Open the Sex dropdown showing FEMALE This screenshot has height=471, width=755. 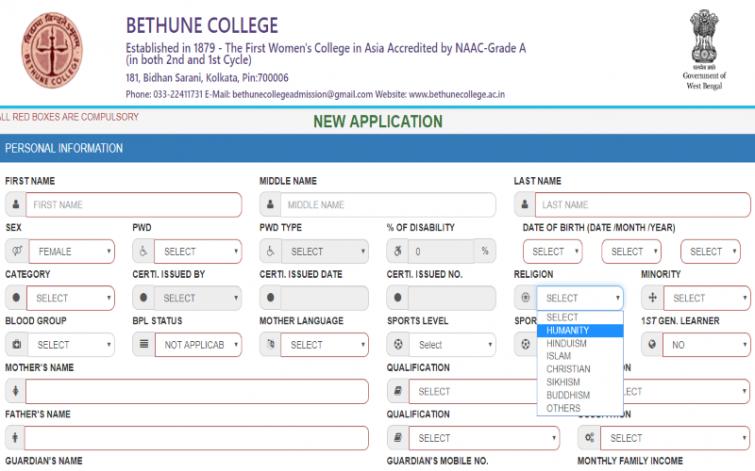click(70, 251)
